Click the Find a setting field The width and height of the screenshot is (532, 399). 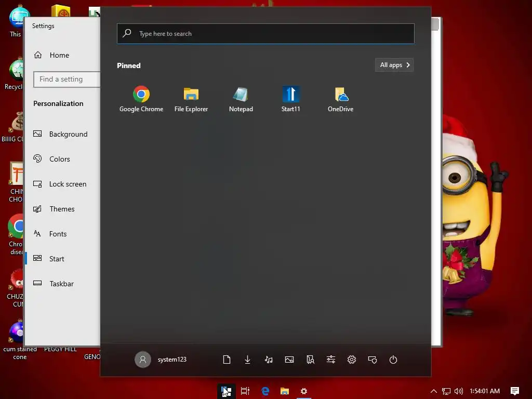click(67, 79)
